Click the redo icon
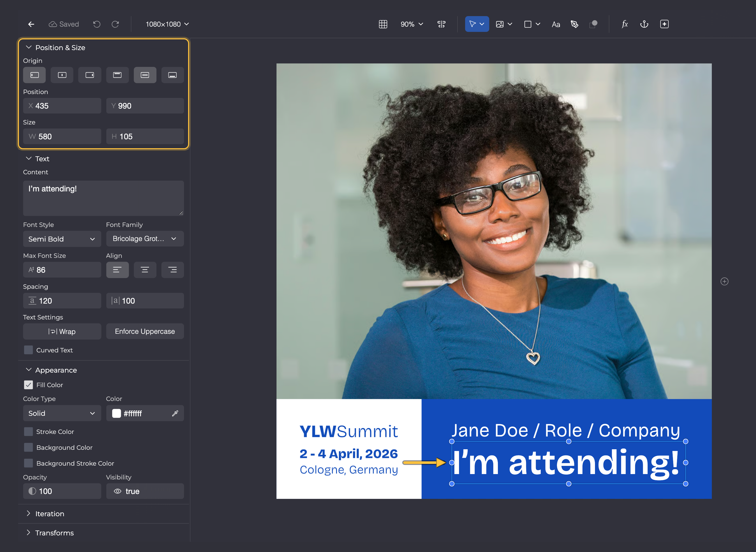 pyautogui.click(x=115, y=24)
